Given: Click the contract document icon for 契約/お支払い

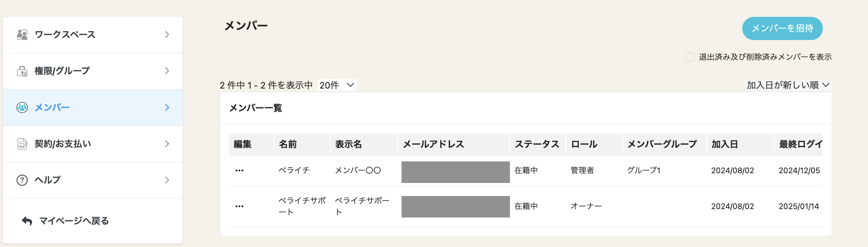Looking at the screenshot, I should click(x=22, y=144).
